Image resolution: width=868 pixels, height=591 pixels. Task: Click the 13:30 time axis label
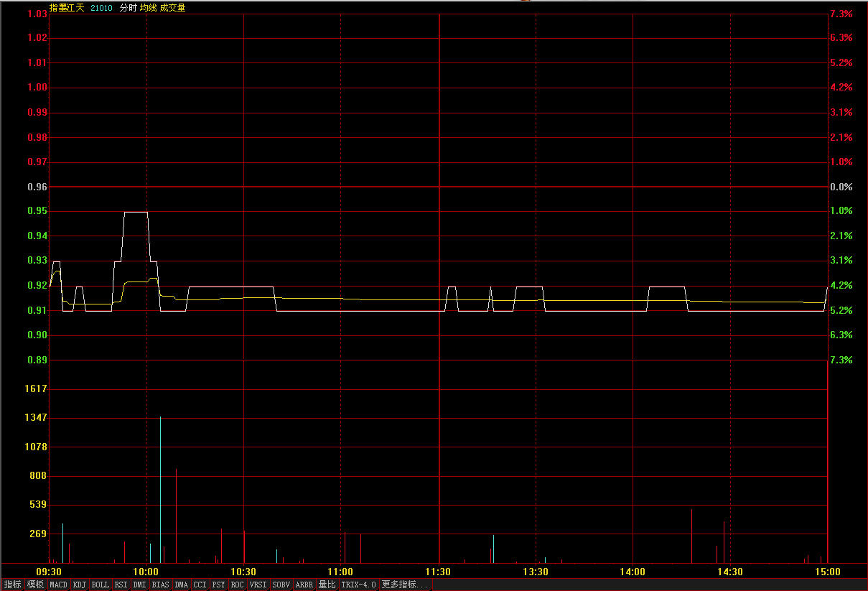click(536, 572)
